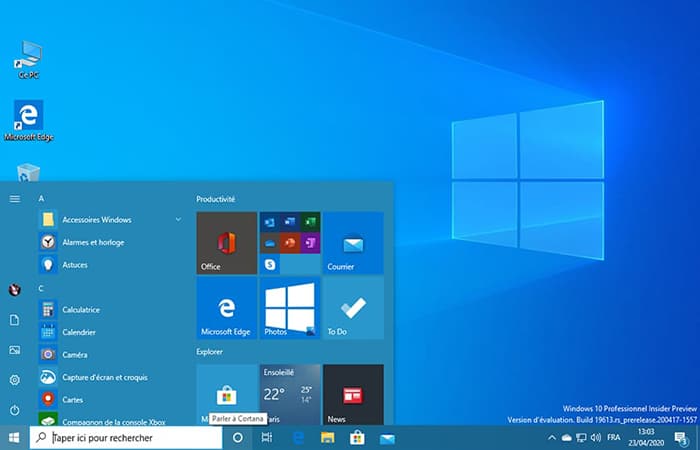Image resolution: width=700 pixels, height=450 pixels.
Task: Show hidden tray icons chevron
Action: [x=552, y=438]
